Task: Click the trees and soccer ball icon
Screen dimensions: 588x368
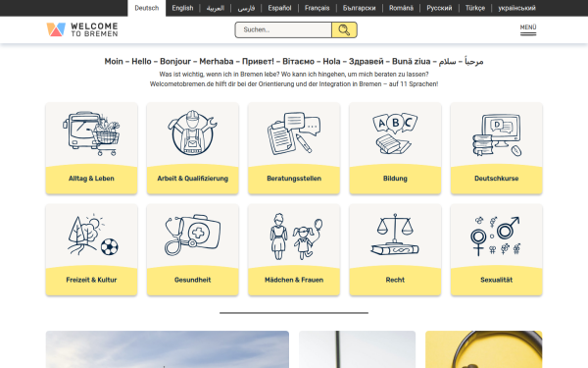Action: pyautogui.click(x=93, y=236)
